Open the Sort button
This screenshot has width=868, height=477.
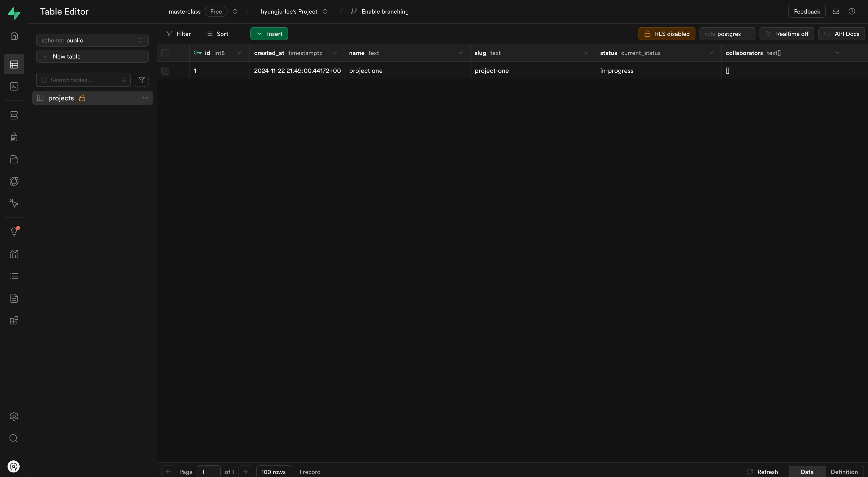point(217,34)
